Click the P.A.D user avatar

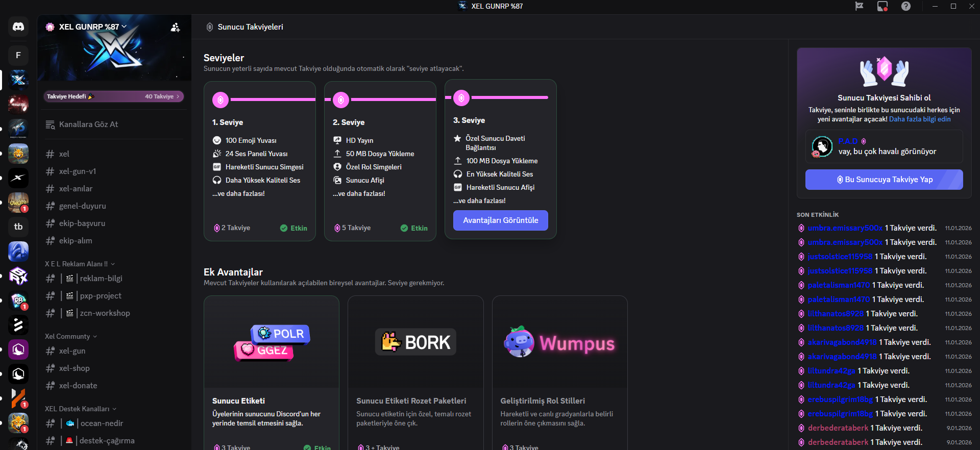click(822, 146)
